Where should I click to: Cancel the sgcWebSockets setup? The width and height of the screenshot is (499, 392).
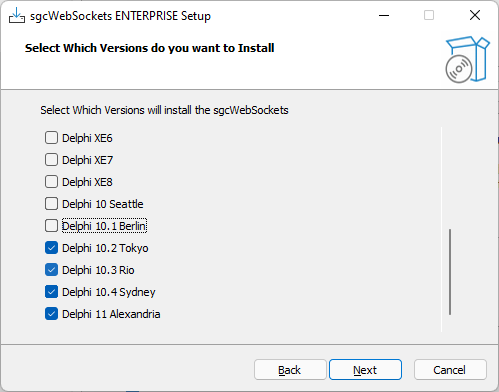[450, 369]
